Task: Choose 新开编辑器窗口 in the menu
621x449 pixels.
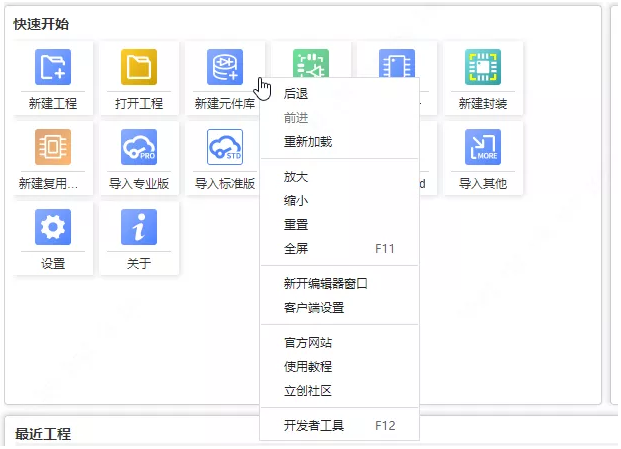Action: click(326, 284)
